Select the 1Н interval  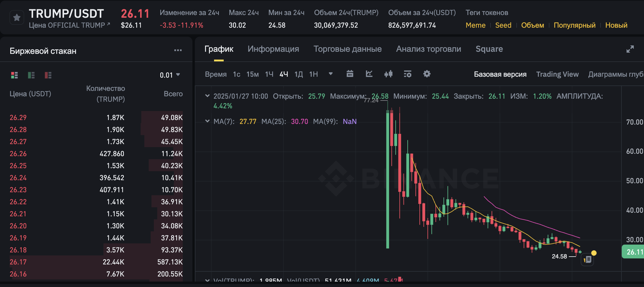[314, 74]
